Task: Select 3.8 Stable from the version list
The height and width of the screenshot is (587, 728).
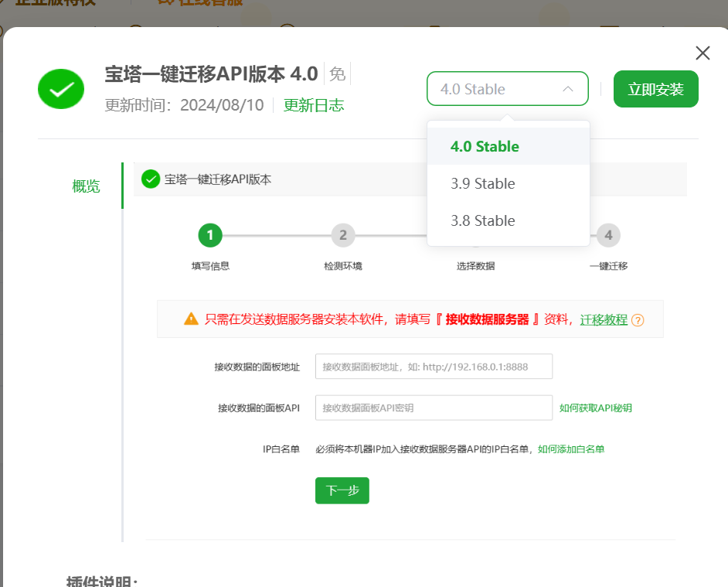Action: (x=484, y=220)
